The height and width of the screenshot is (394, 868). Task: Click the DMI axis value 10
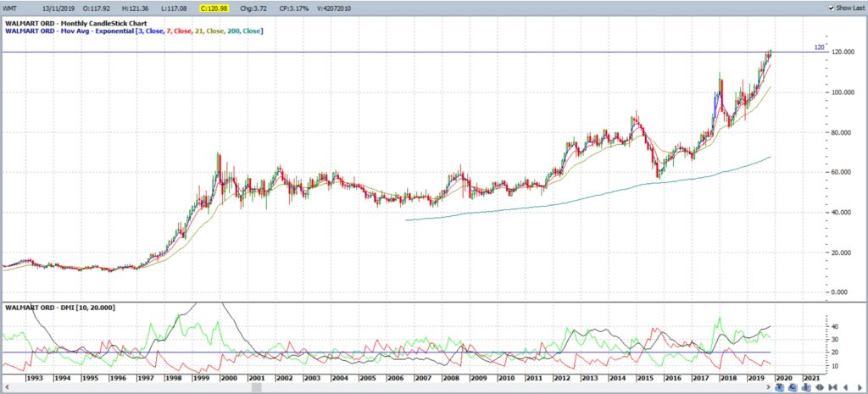point(837,366)
